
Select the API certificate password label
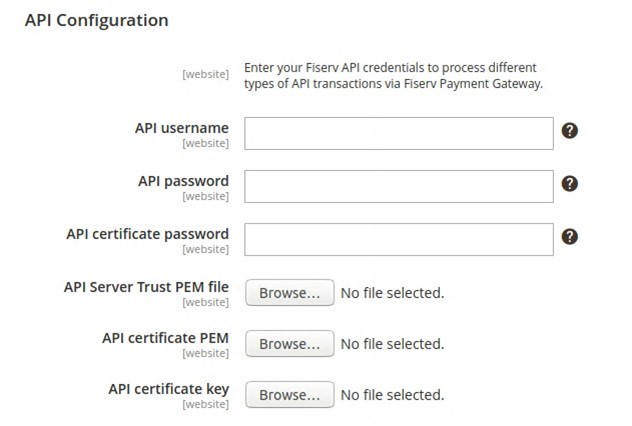pos(148,234)
